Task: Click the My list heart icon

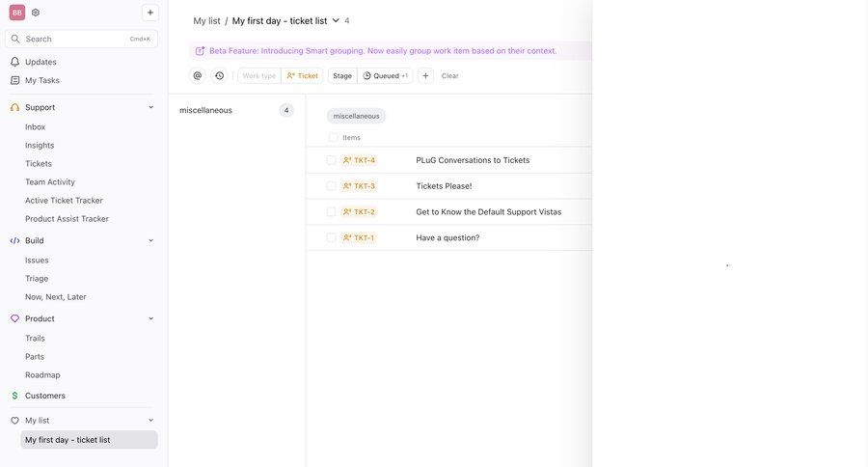Action: tap(14, 421)
